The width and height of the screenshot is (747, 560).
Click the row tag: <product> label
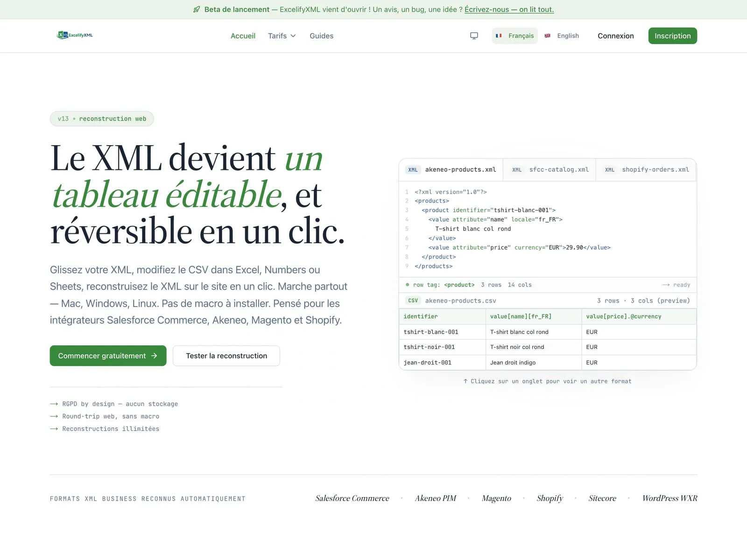point(444,285)
